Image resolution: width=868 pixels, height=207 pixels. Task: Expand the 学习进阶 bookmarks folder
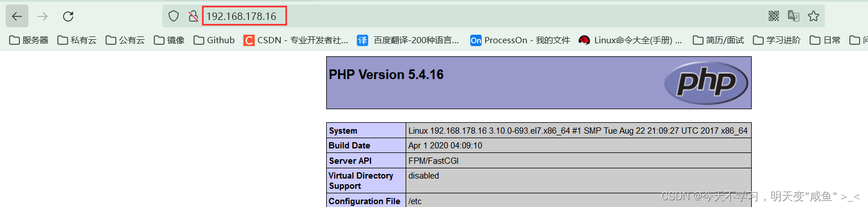pyautogui.click(x=777, y=40)
